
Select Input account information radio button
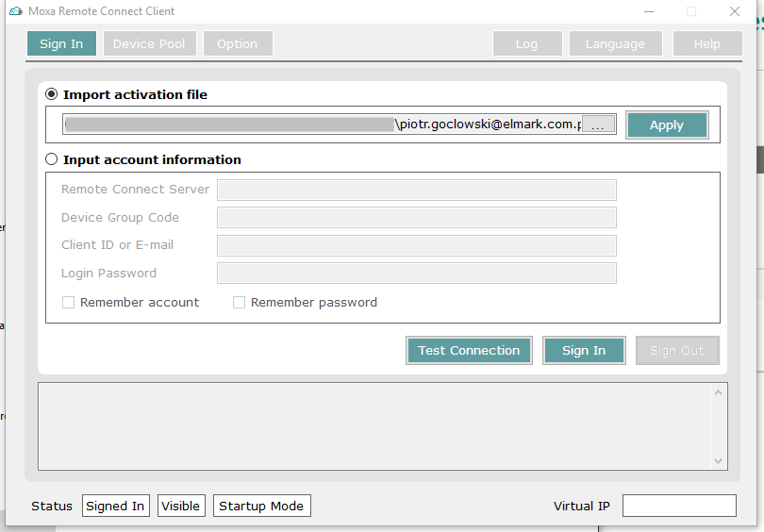52,159
